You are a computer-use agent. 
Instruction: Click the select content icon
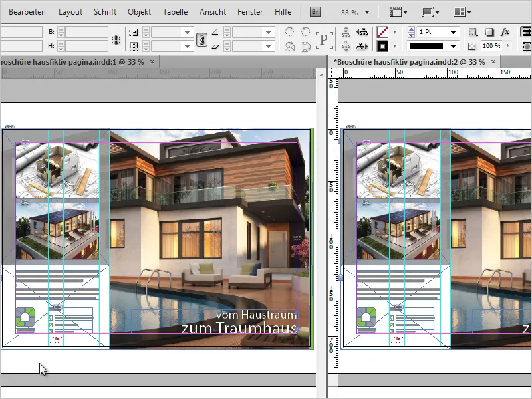coord(346,46)
